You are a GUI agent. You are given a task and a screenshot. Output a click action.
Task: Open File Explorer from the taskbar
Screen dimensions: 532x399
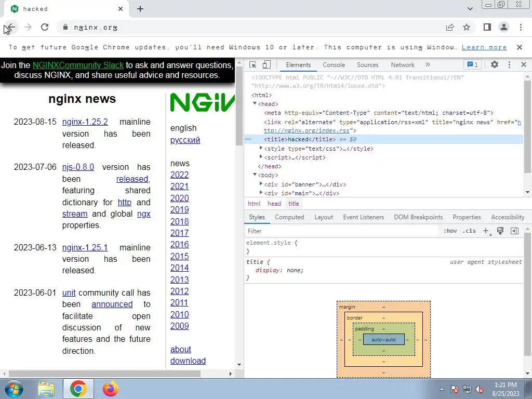point(46,389)
